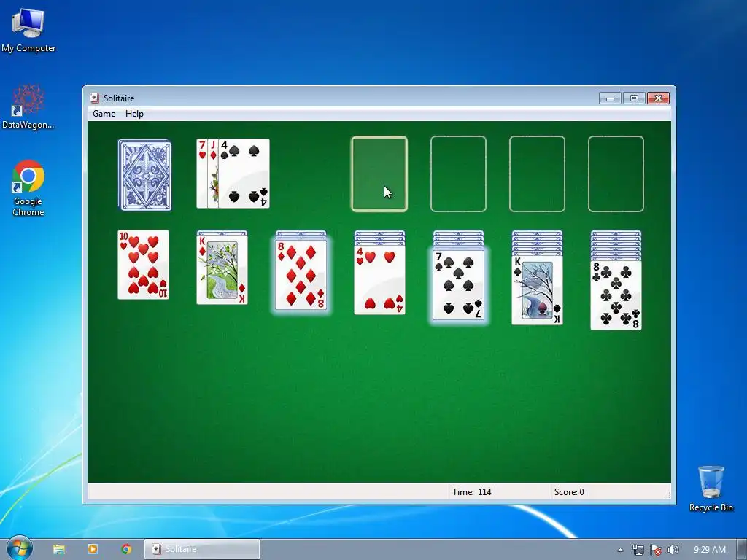The height and width of the screenshot is (560, 747).
Task: Click the Time: 114 status text
Action: click(472, 492)
